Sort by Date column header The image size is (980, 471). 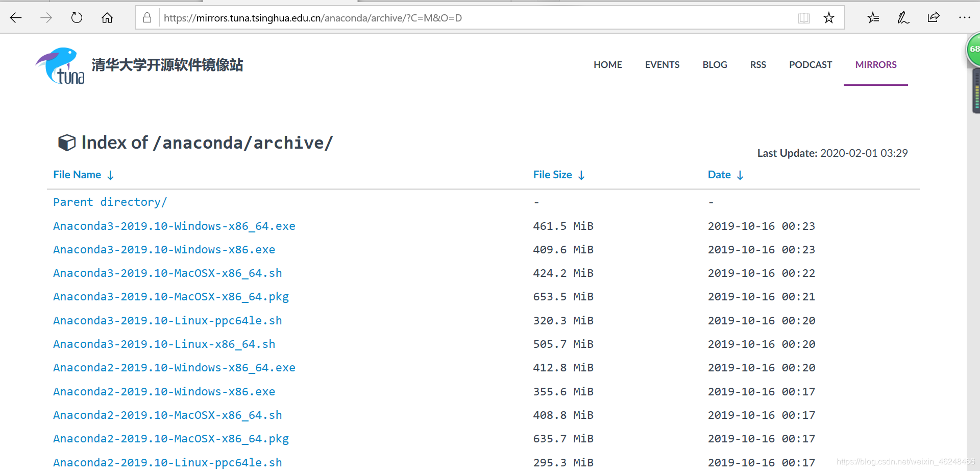(x=725, y=175)
